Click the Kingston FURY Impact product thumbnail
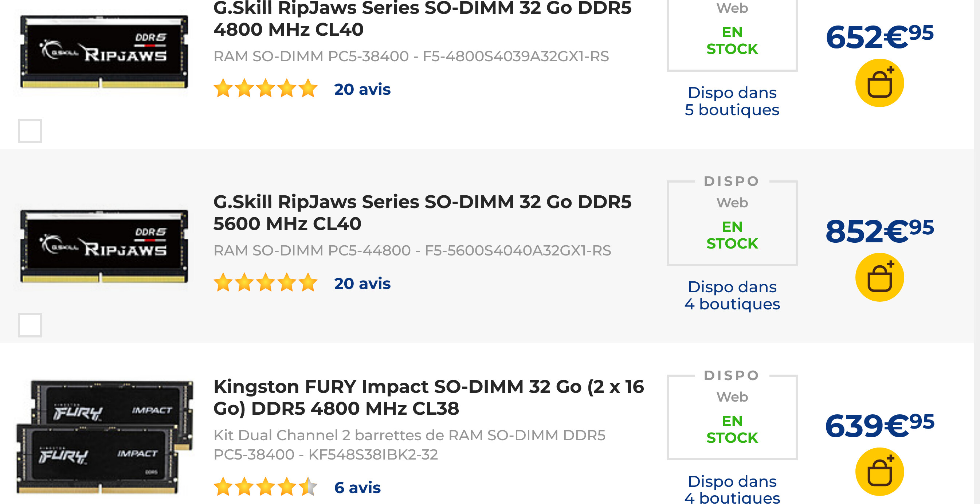980x504 pixels. click(x=104, y=437)
